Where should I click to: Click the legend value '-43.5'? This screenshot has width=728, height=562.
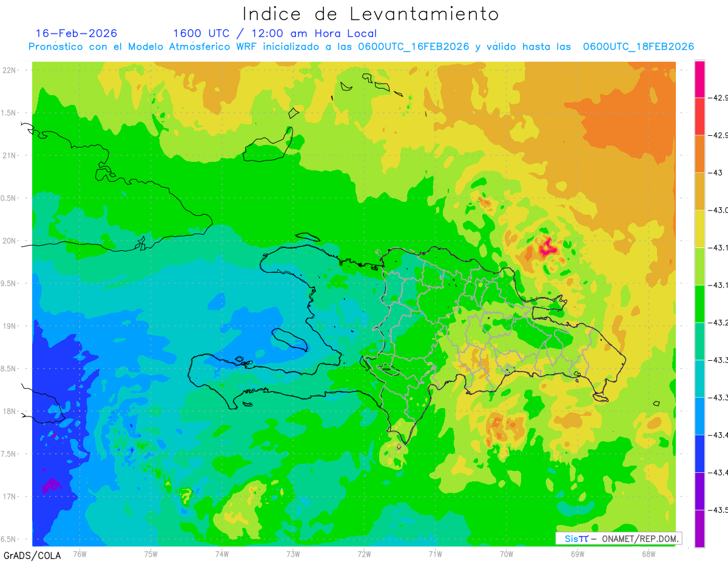pos(720,510)
